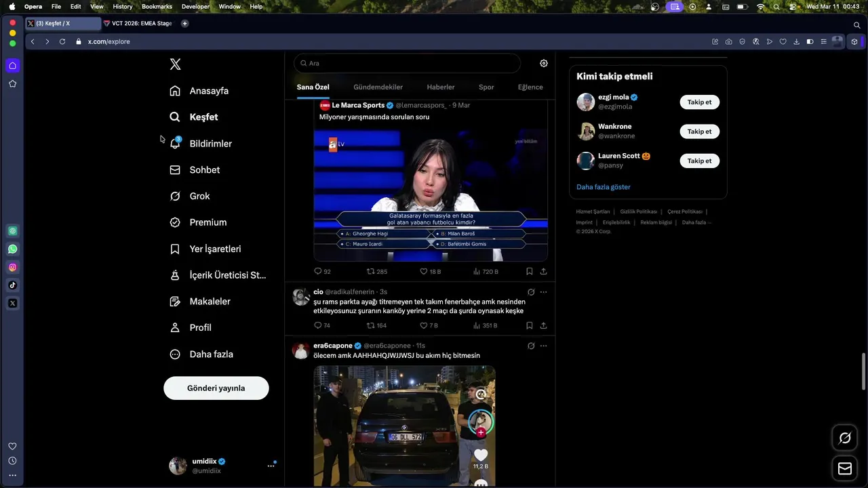Share cio post

pos(543,325)
